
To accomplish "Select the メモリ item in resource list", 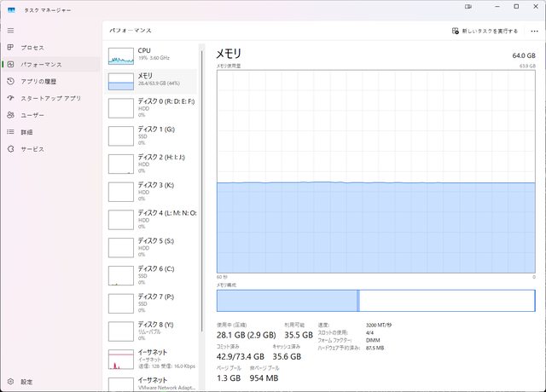I will click(x=152, y=81).
